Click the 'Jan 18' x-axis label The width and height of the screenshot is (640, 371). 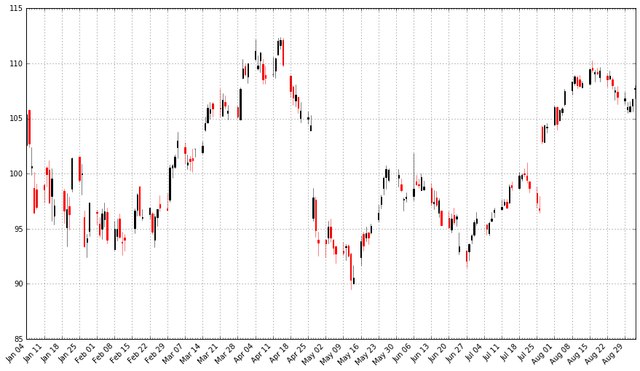coord(51,353)
